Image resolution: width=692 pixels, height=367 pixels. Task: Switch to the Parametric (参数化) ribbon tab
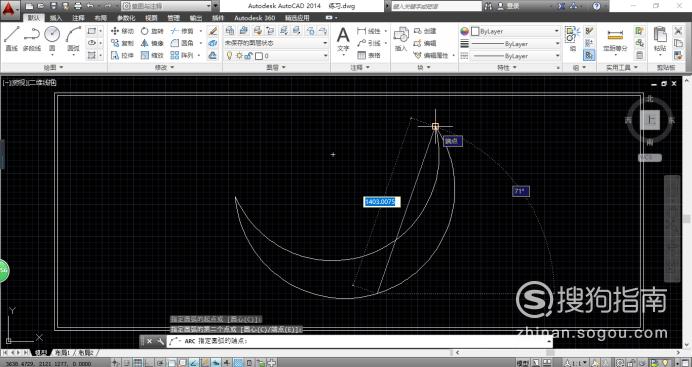[126, 18]
